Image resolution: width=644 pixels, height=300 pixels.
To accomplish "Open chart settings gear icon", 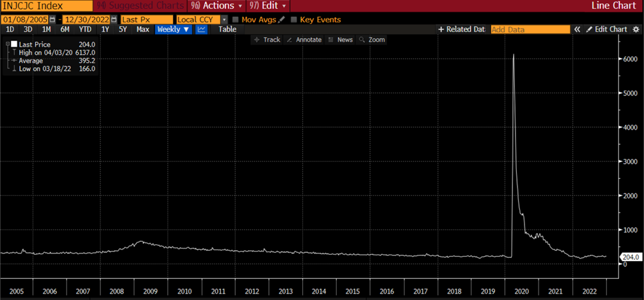I will 635,29.
